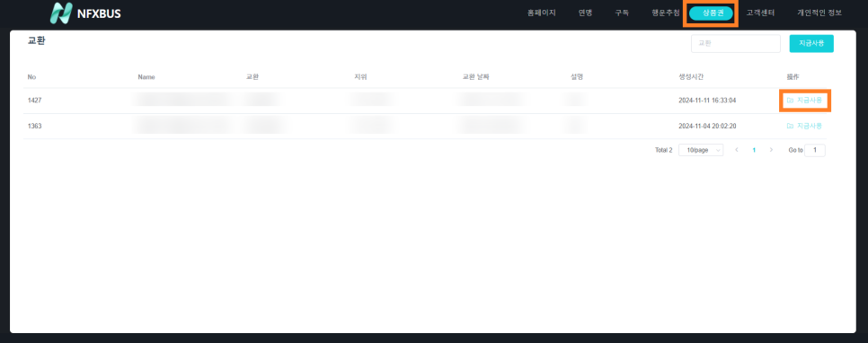Image resolution: width=868 pixels, height=343 pixels.
Task: Click the No cell 1427
Action: (x=34, y=101)
